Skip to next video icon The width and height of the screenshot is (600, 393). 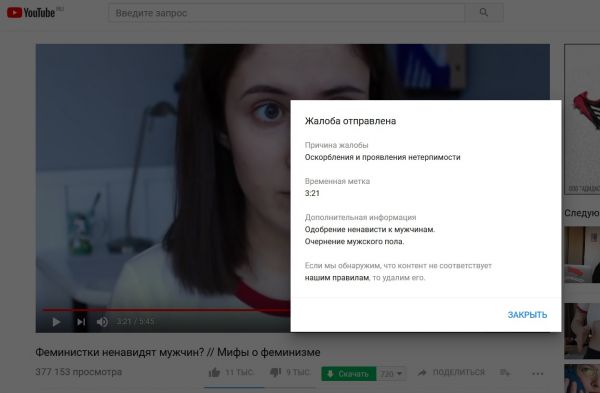[81, 322]
